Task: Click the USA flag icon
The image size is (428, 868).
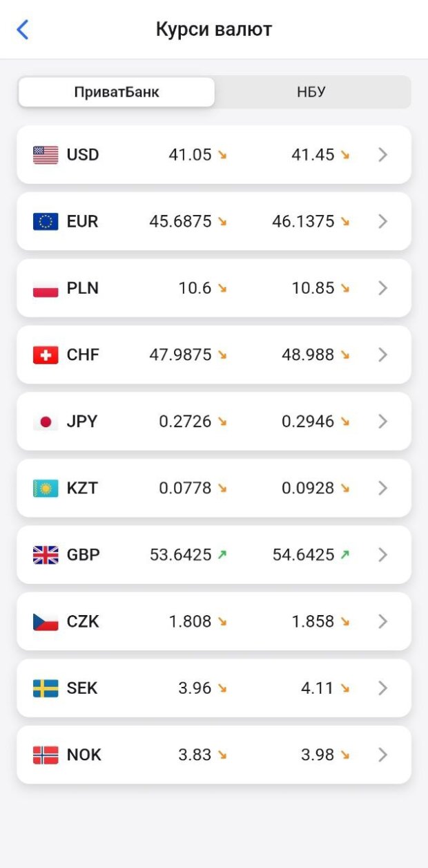Action: [x=46, y=155]
